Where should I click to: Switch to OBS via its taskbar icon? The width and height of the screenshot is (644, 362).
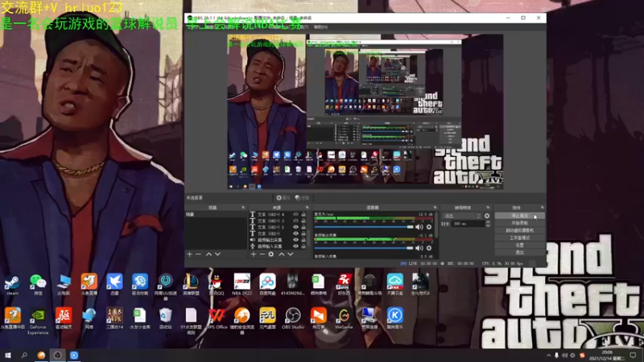tap(57, 355)
